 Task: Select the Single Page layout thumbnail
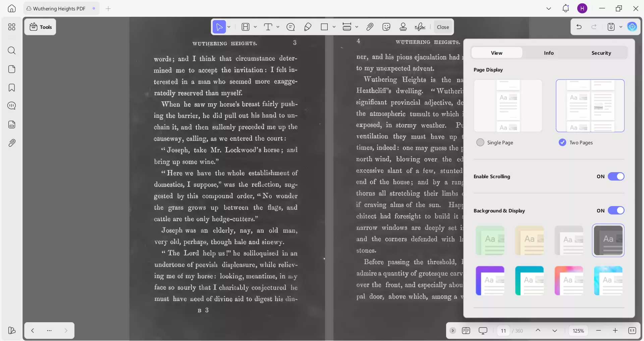[508, 106]
